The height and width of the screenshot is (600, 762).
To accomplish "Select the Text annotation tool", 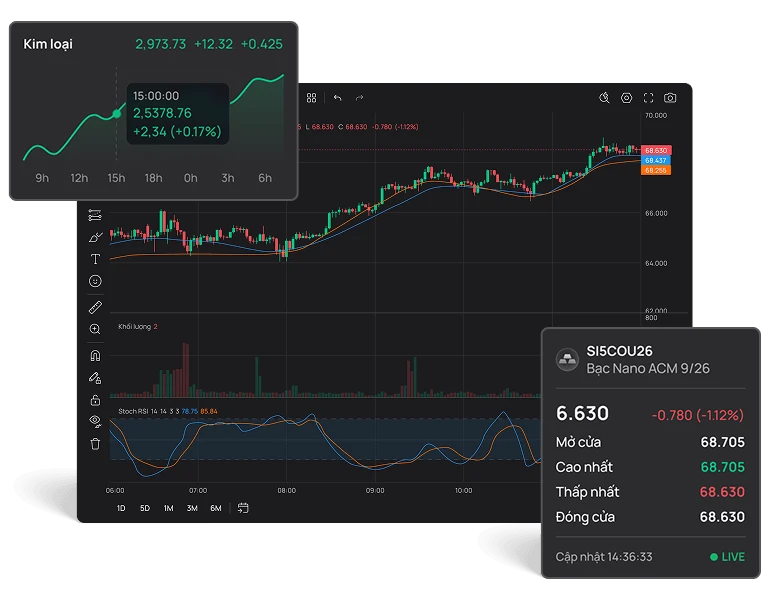I will coord(95,259).
